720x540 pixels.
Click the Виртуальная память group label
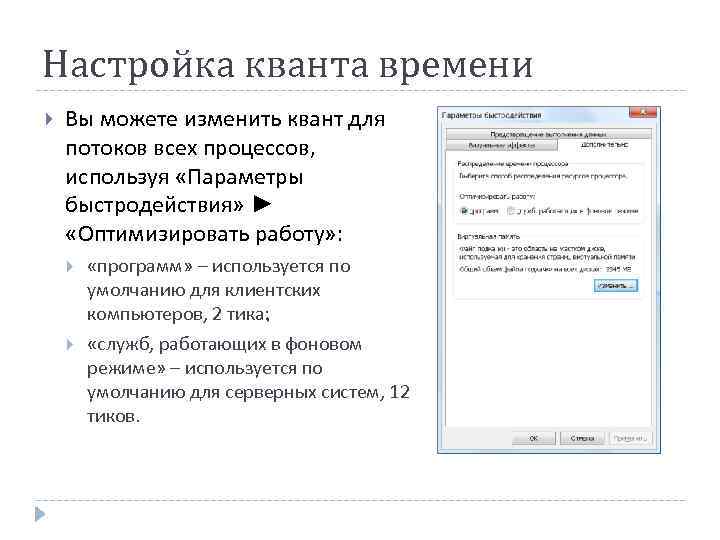[489, 236]
